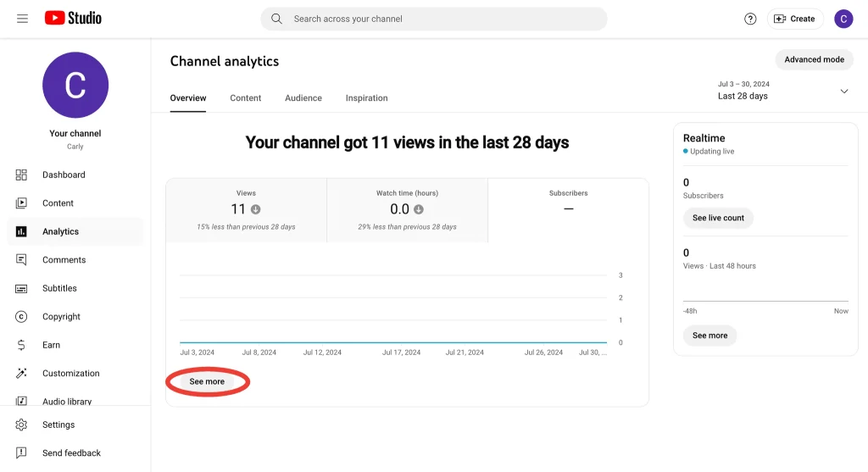Viewport: 868px width, 472px height.
Task: Select the Views metric card
Action: click(x=246, y=210)
